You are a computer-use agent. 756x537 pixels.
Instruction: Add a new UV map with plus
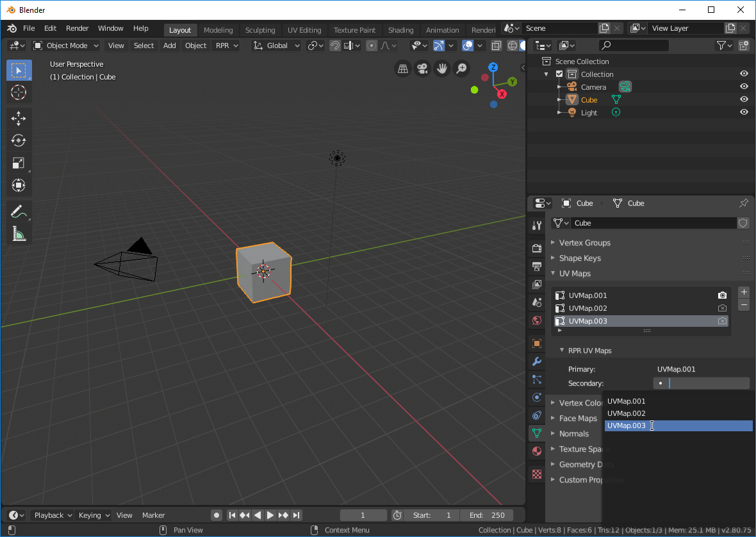(744, 292)
